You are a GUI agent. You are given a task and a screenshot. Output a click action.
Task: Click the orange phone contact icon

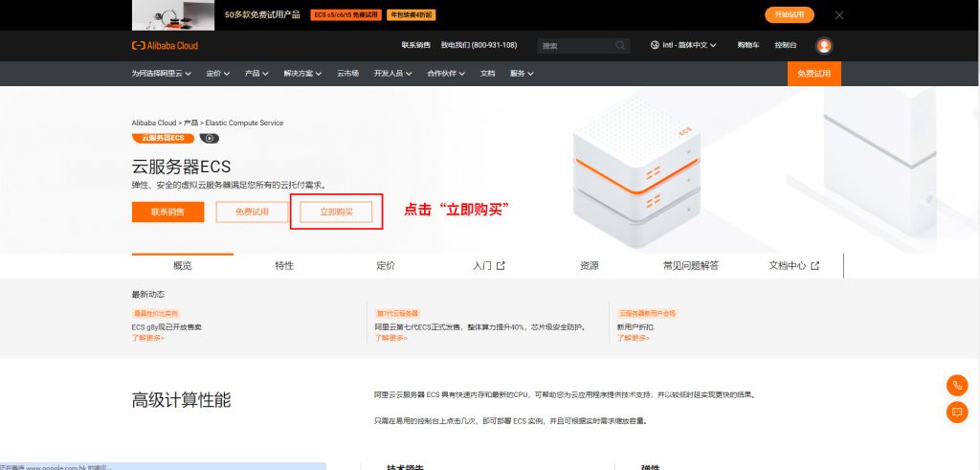point(956,385)
